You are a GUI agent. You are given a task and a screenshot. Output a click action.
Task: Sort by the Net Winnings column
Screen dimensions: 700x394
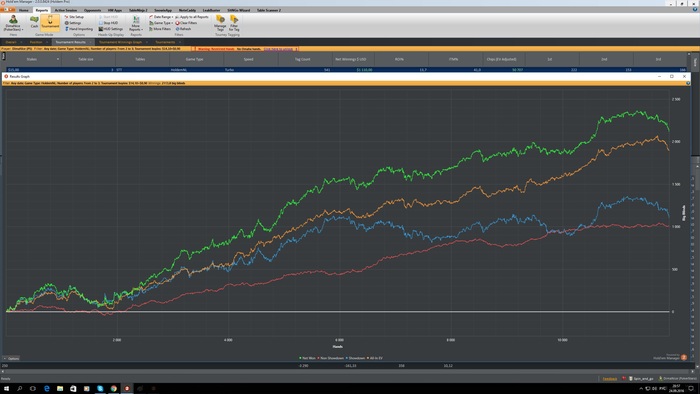[350, 59]
